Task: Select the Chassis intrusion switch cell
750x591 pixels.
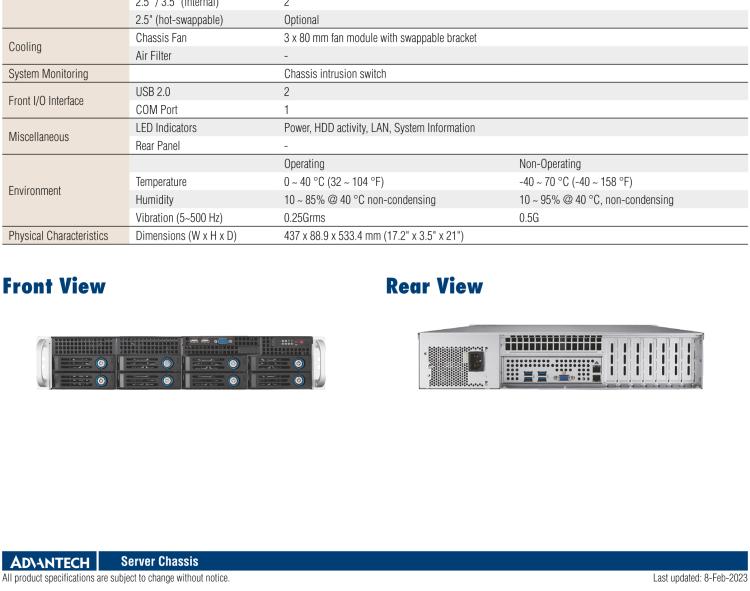Action: 334,73
